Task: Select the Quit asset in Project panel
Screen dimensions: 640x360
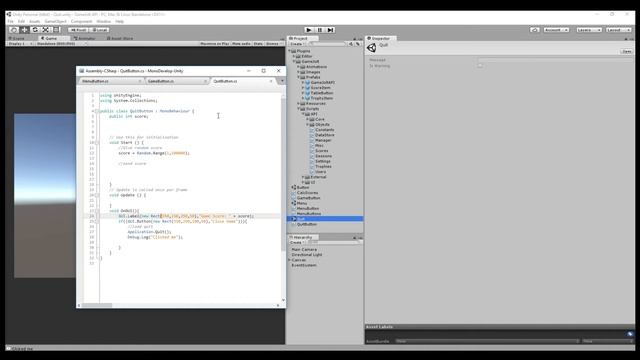Action: pyautogui.click(x=325, y=219)
